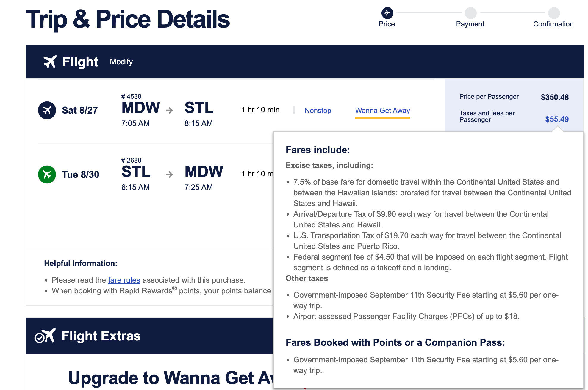588x390 pixels.
Task: Click the Payment progress circle
Action: (x=470, y=13)
